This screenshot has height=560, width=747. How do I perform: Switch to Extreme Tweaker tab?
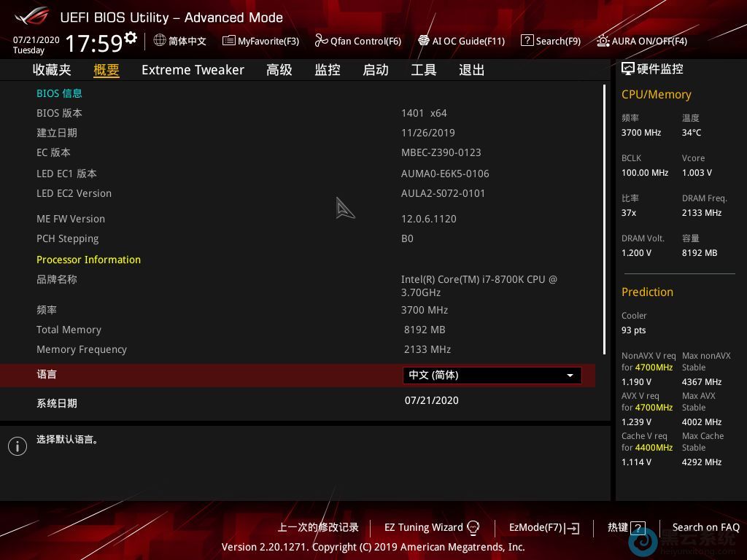click(193, 70)
